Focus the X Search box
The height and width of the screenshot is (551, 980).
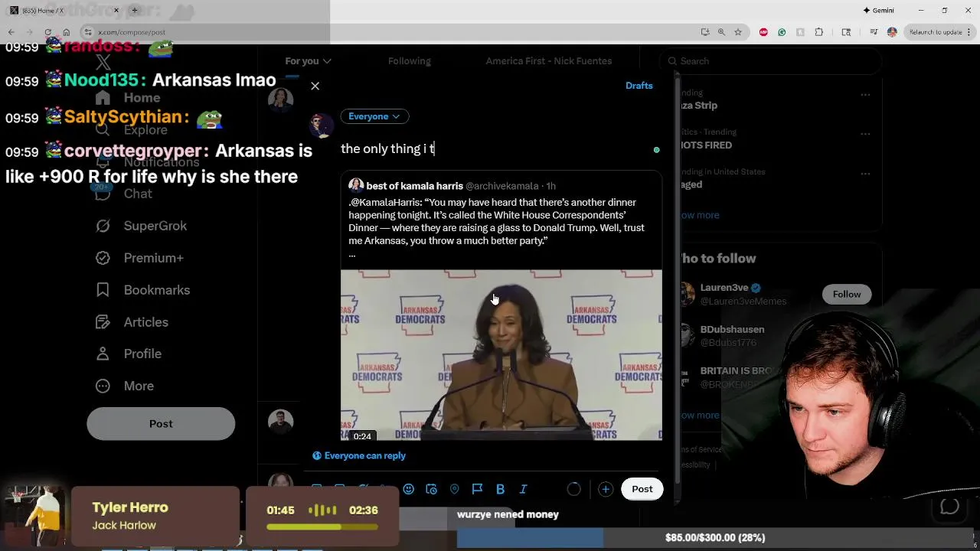[x=769, y=61]
